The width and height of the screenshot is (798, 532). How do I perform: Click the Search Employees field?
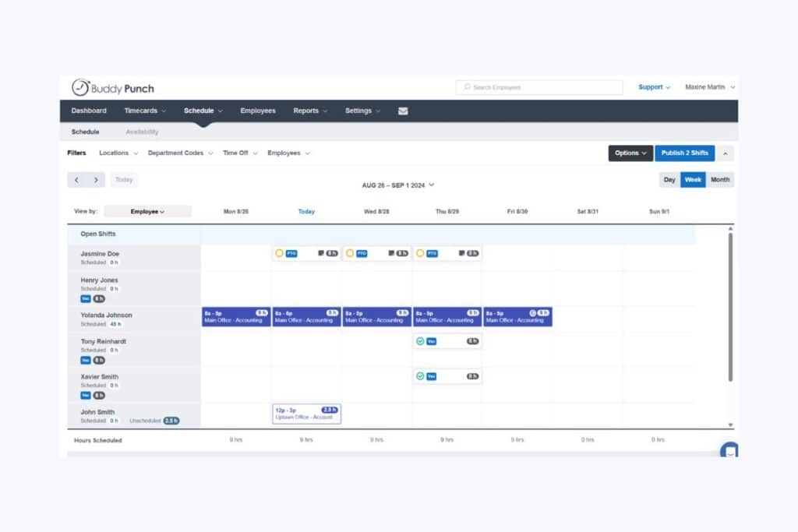tap(539, 87)
